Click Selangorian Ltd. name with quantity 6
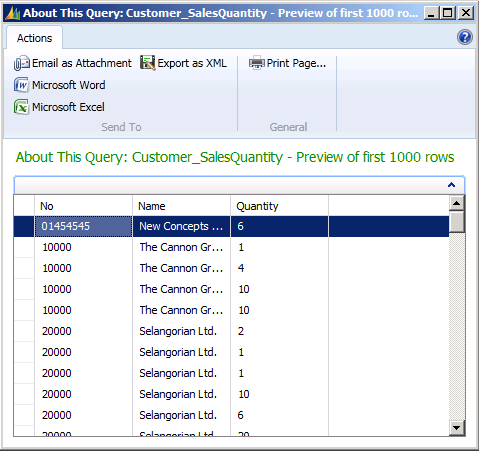Image resolution: width=479 pixels, height=451 pixels. tap(181, 415)
